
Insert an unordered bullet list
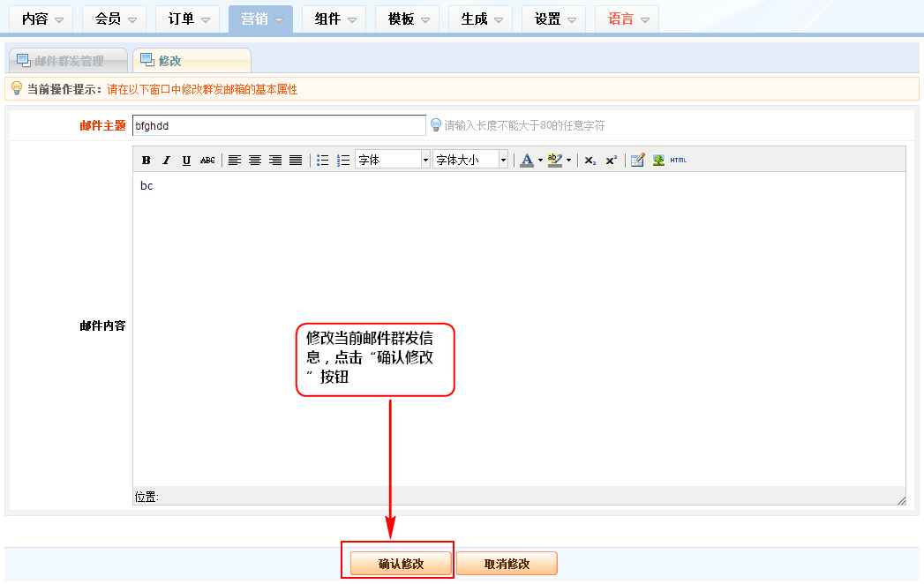pos(323,160)
